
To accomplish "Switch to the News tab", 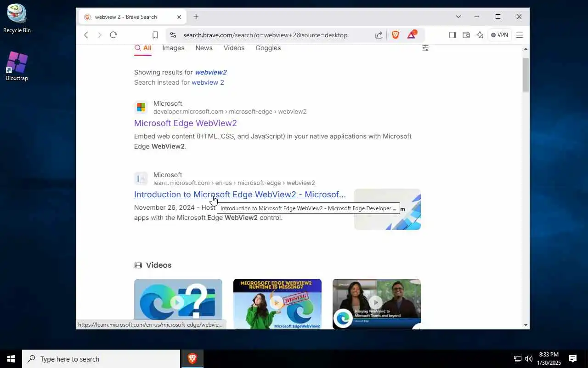I will [204, 48].
